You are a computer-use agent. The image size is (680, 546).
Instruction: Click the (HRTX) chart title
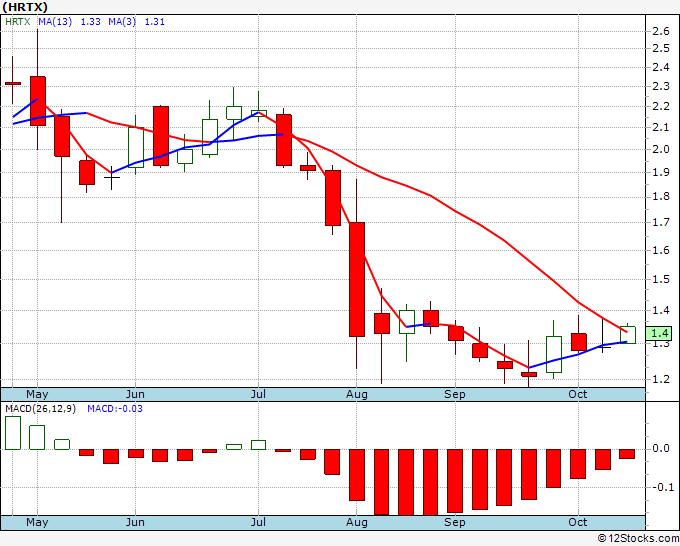click(25, 7)
